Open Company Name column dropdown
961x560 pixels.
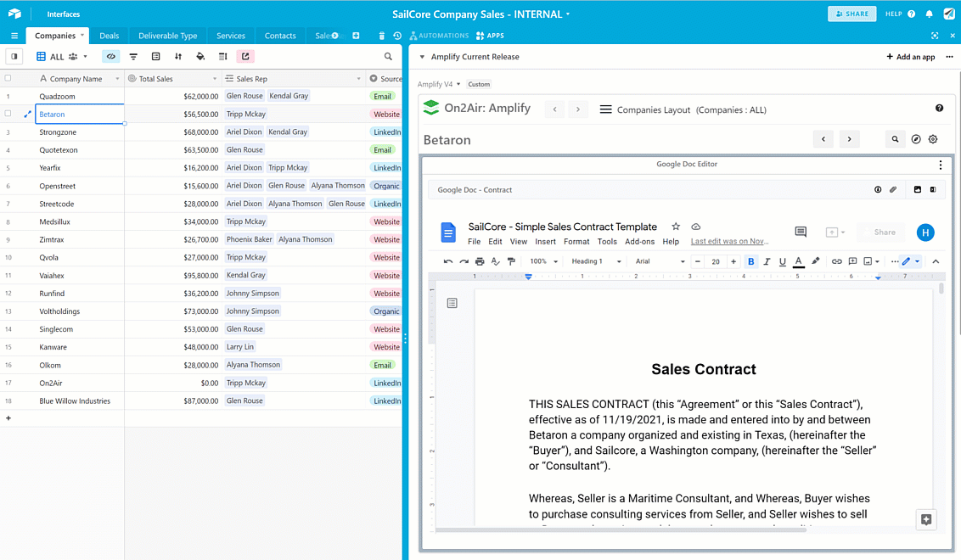[x=117, y=78]
